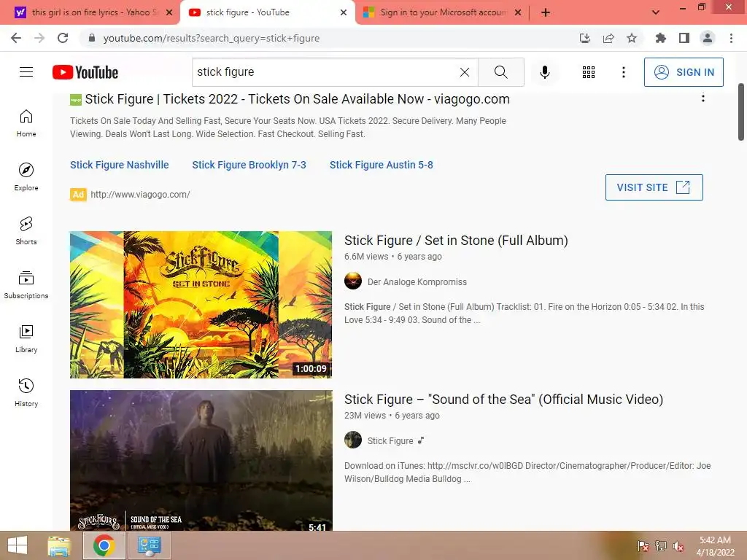Click the page vertical scrollbar

pyautogui.click(x=741, y=112)
